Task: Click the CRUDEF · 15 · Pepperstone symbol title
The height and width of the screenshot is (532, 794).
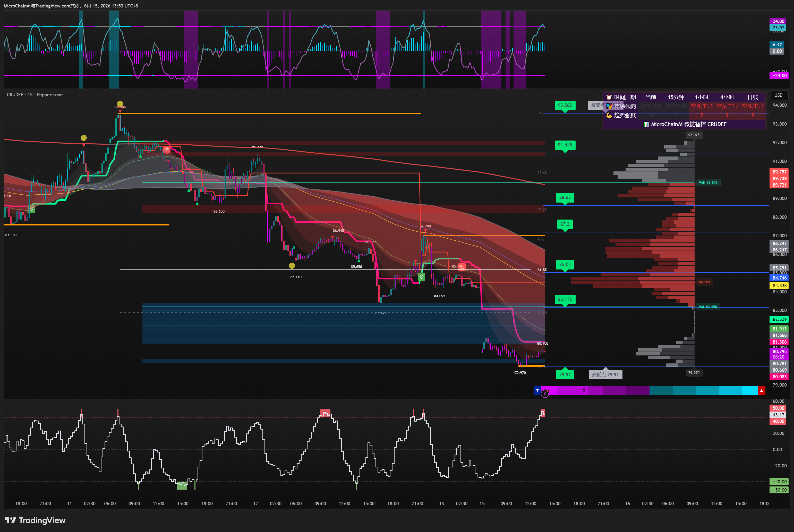Action: point(35,95)
